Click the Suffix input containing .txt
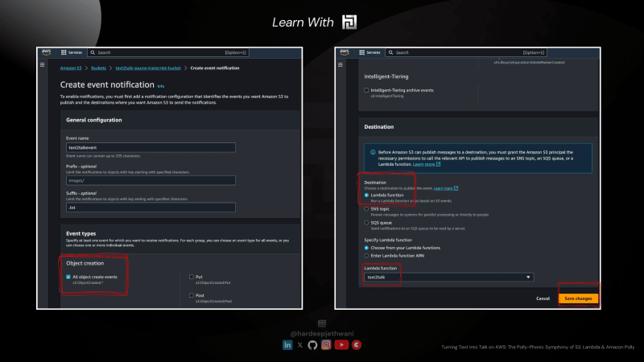The height and width of the screenshot is (362, 644). [151, 208]
